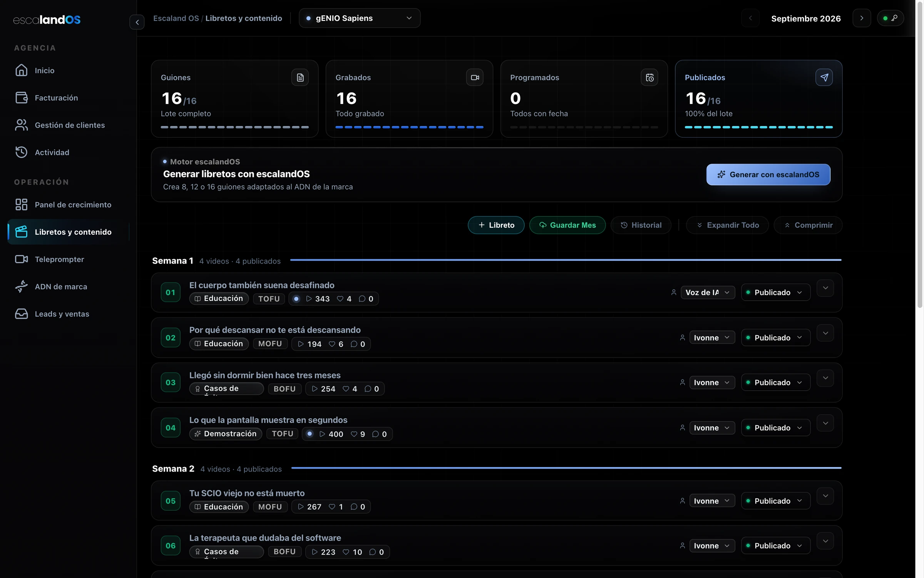Change Publicado status of video 02

click(775, 338)
